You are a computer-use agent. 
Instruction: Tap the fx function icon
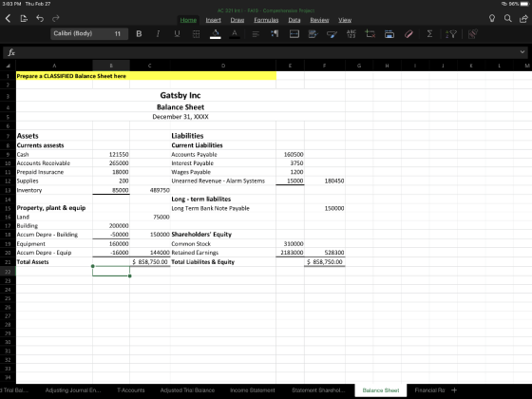tap(11, 52)
